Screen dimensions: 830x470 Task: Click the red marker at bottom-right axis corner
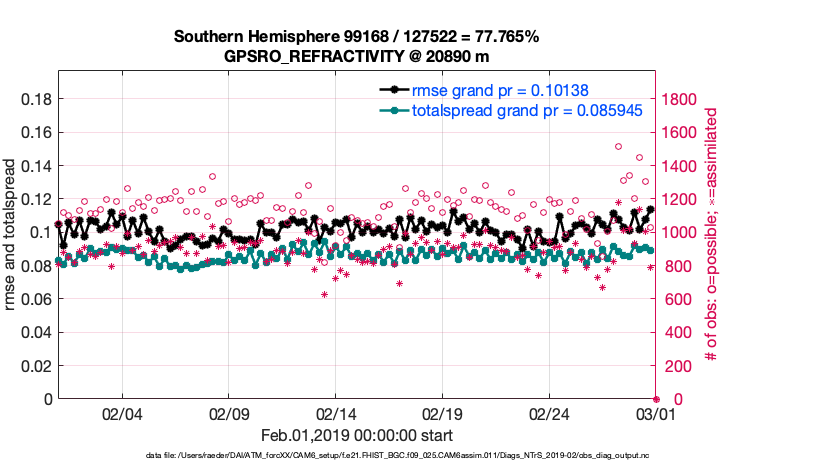coord(656,399)
